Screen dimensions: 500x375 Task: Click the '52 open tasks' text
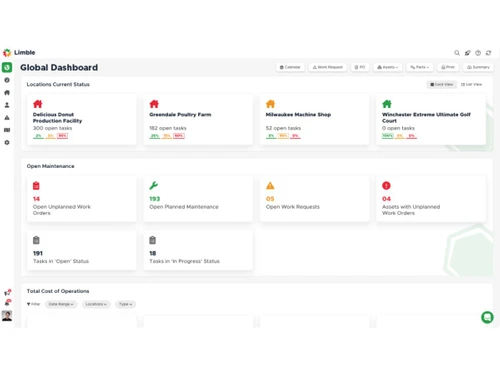pos(283,128)
